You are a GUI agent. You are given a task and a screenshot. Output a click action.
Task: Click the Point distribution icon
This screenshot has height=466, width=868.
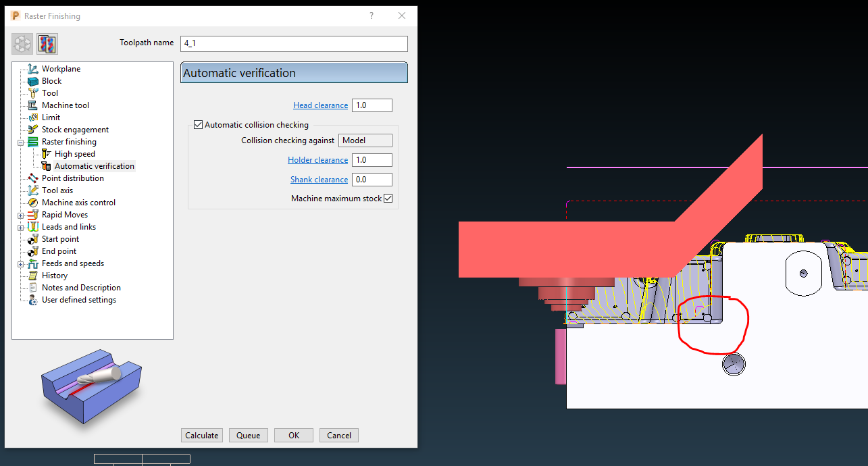point(32,178)
